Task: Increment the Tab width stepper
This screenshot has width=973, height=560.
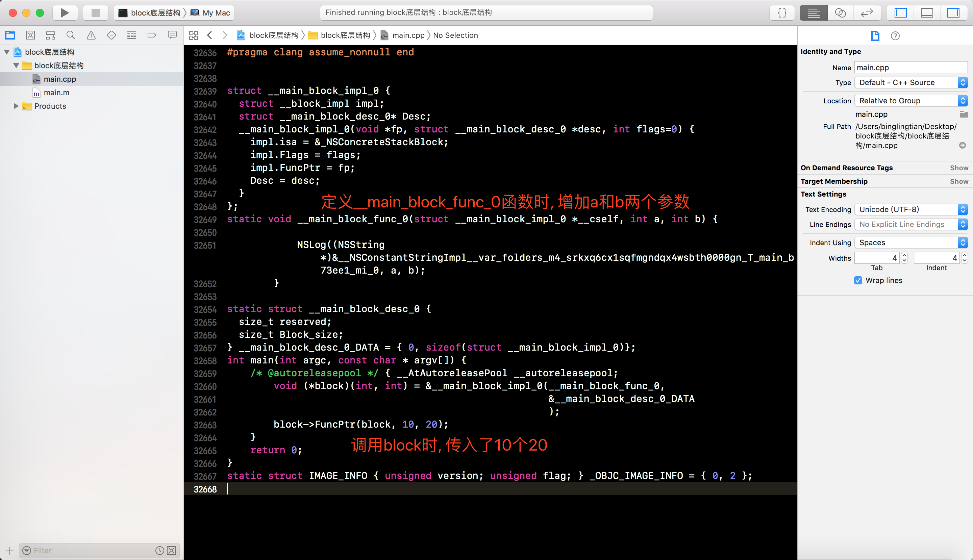Action: 904,255
